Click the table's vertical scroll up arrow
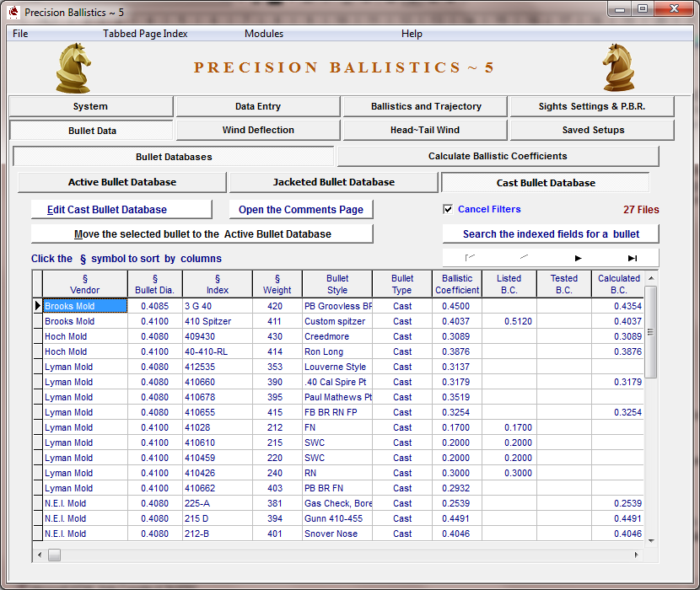This screenshot has height=590, width=700. point(651,278)
